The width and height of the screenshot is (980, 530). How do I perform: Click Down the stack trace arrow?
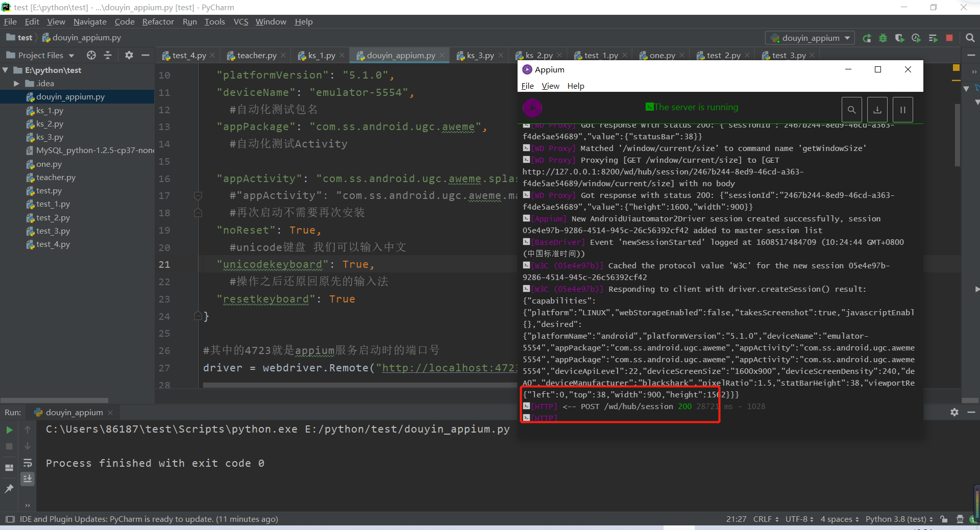pyautogui.click(x=28, y=446)
